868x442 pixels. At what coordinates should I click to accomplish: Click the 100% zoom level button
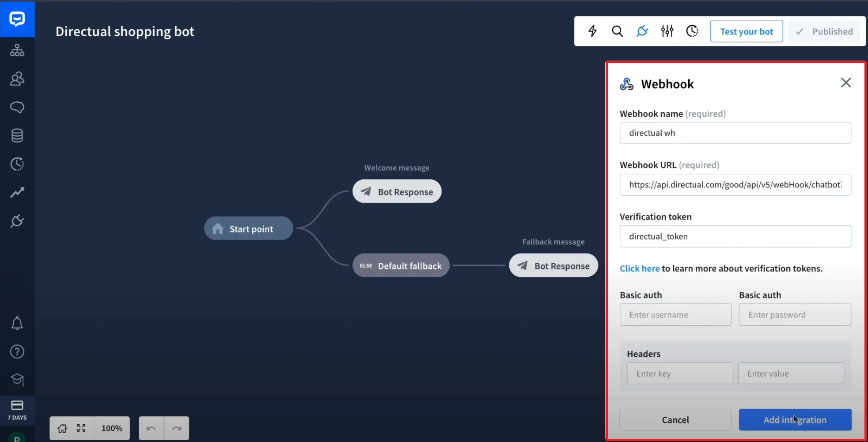click(x=112, y=428)
